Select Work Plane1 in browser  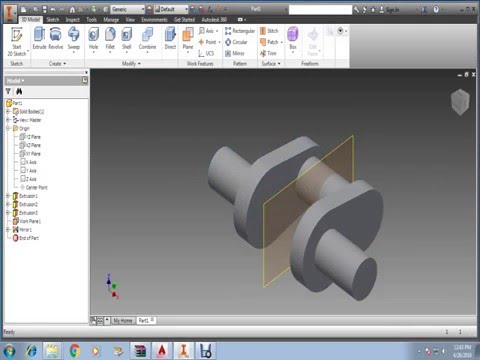[27, 221]
